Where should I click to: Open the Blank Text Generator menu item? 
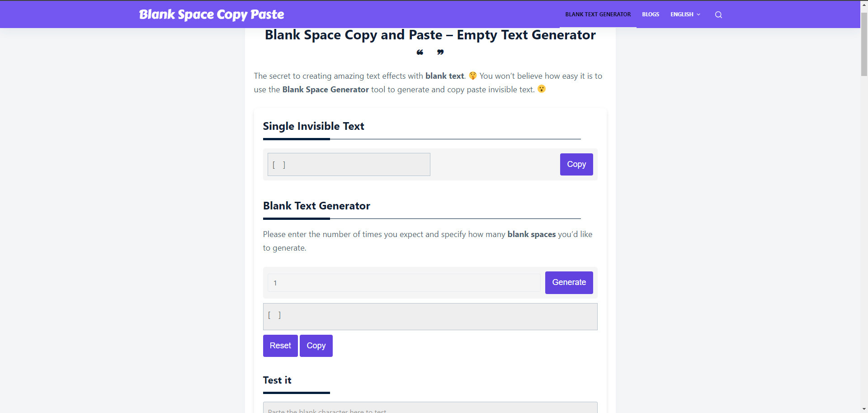point(598,14)
